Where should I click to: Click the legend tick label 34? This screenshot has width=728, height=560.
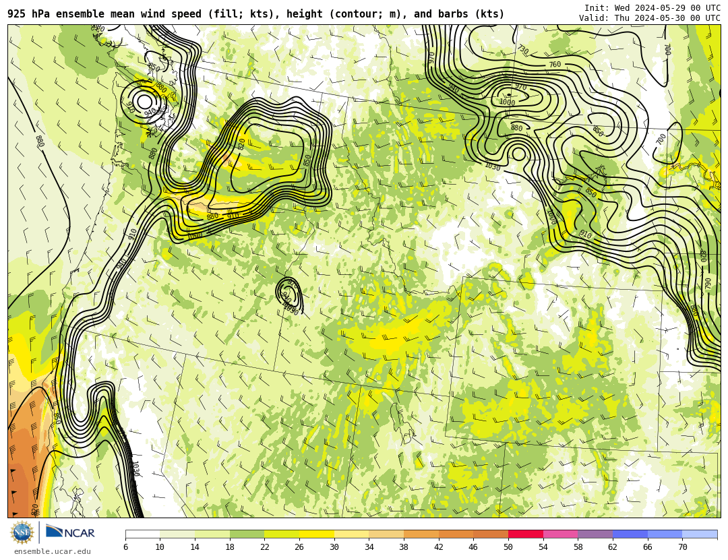(369, 547)
